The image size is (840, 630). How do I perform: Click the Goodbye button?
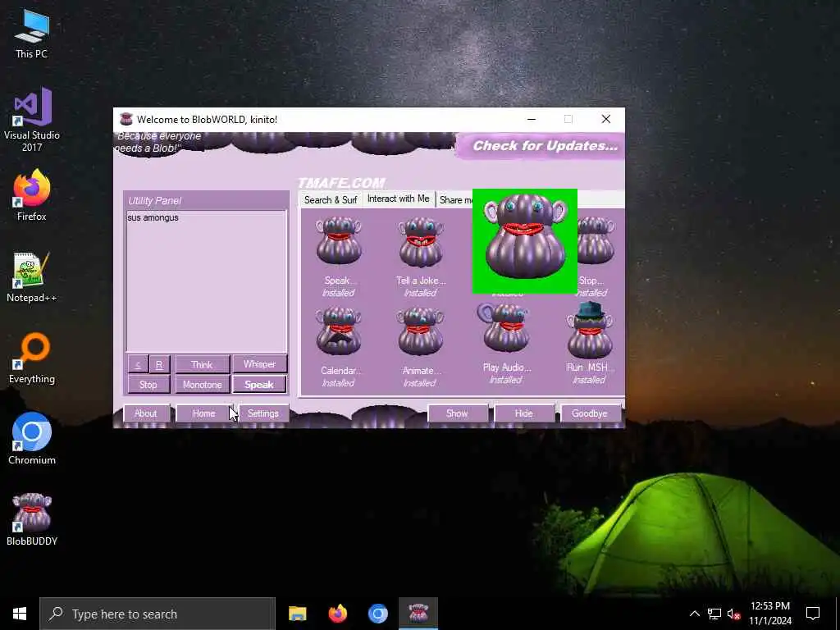point(589,413)
